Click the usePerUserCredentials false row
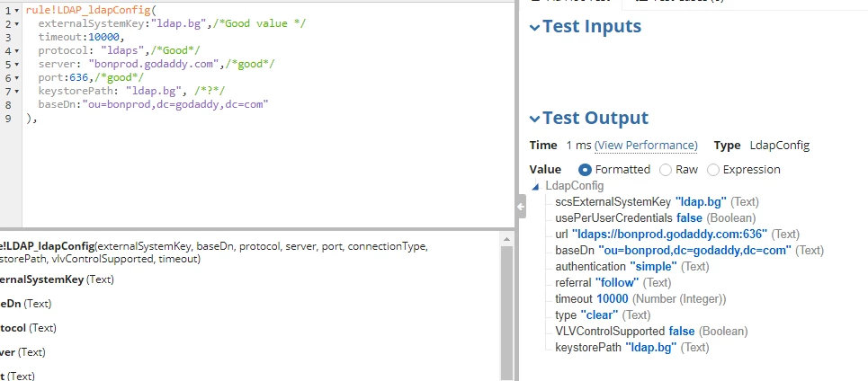Screen dimensions: 868x381 coord(656,217)
